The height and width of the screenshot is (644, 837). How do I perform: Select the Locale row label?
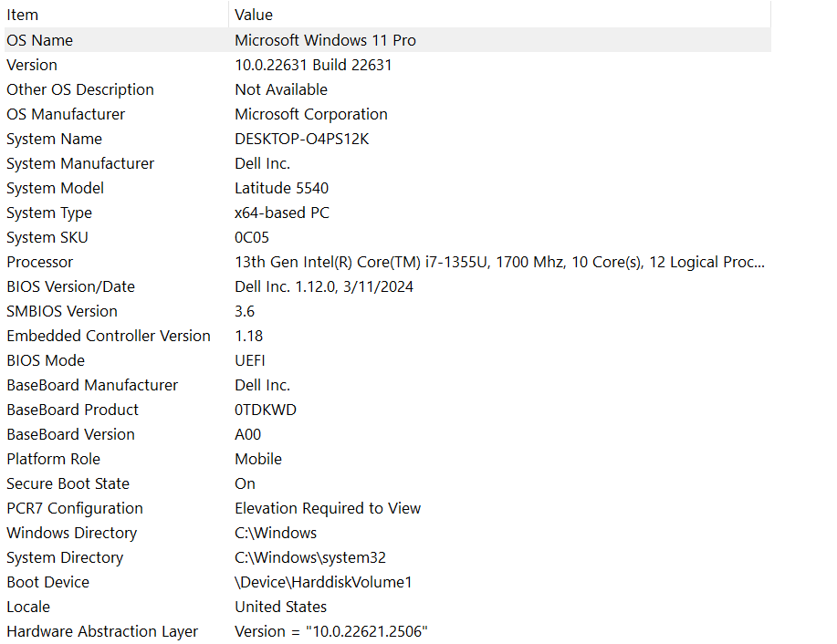click(x=28, y=607)
